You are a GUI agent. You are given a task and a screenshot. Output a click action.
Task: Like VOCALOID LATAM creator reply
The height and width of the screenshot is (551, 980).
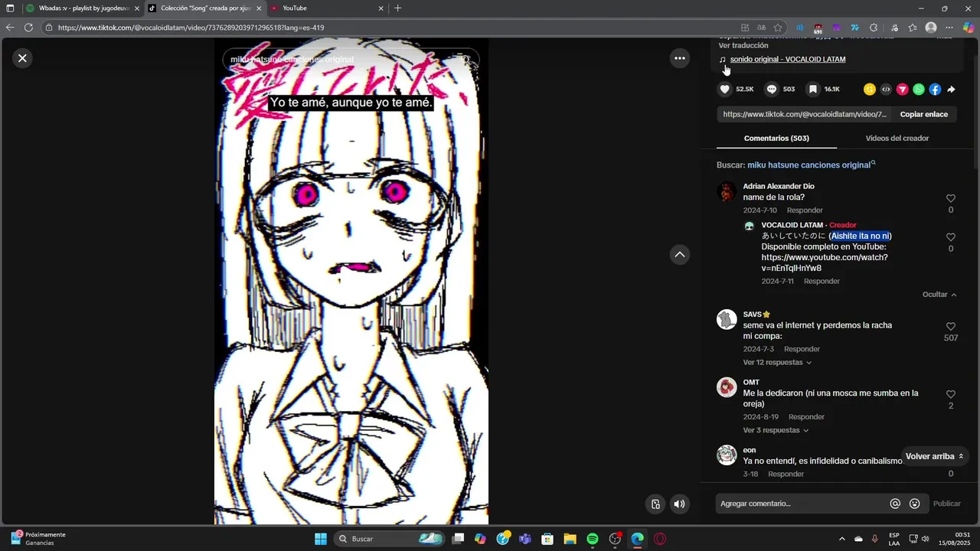(951, 237)
